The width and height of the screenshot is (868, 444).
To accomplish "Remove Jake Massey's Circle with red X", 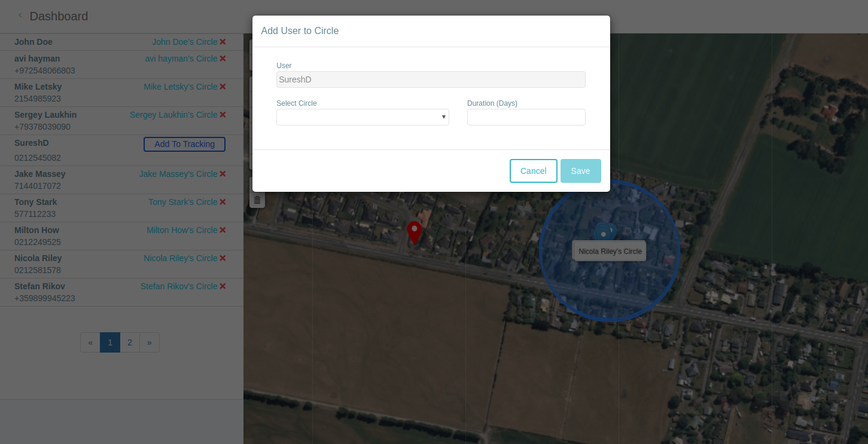I will point(223,174).
